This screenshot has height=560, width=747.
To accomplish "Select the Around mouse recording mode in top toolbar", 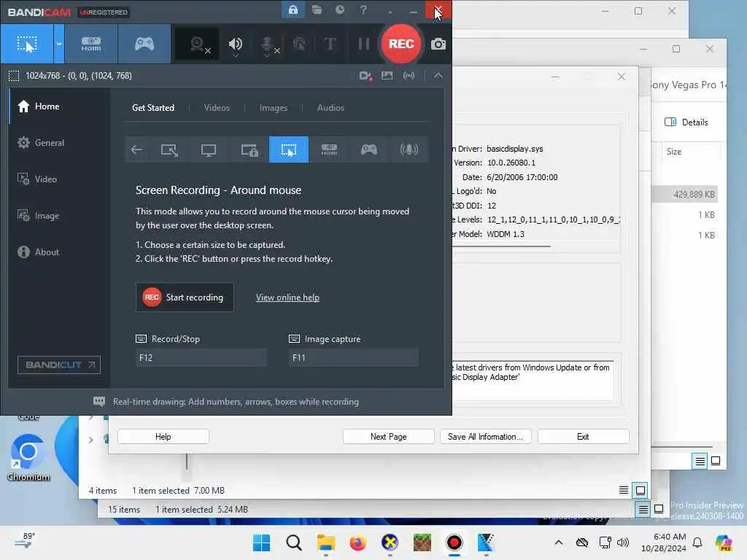I will click(27, 44).
